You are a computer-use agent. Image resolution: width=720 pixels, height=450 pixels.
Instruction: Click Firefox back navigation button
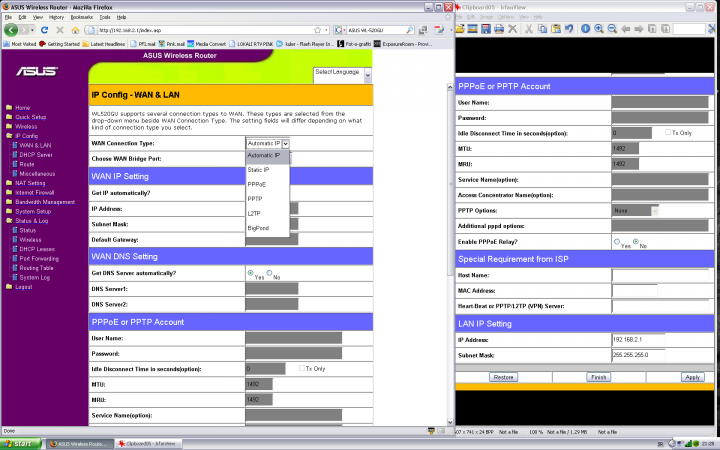coord(11,30)
